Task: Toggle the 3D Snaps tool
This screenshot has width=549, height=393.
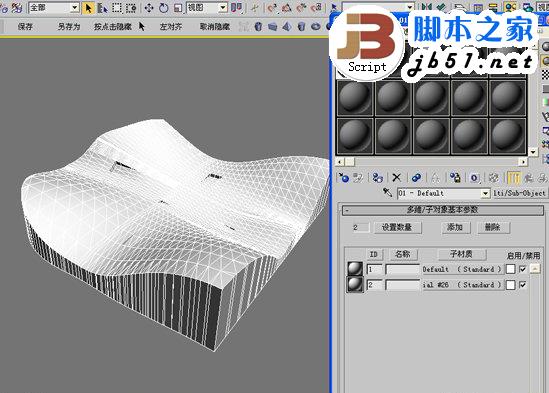Action: [x=272, y=8]
